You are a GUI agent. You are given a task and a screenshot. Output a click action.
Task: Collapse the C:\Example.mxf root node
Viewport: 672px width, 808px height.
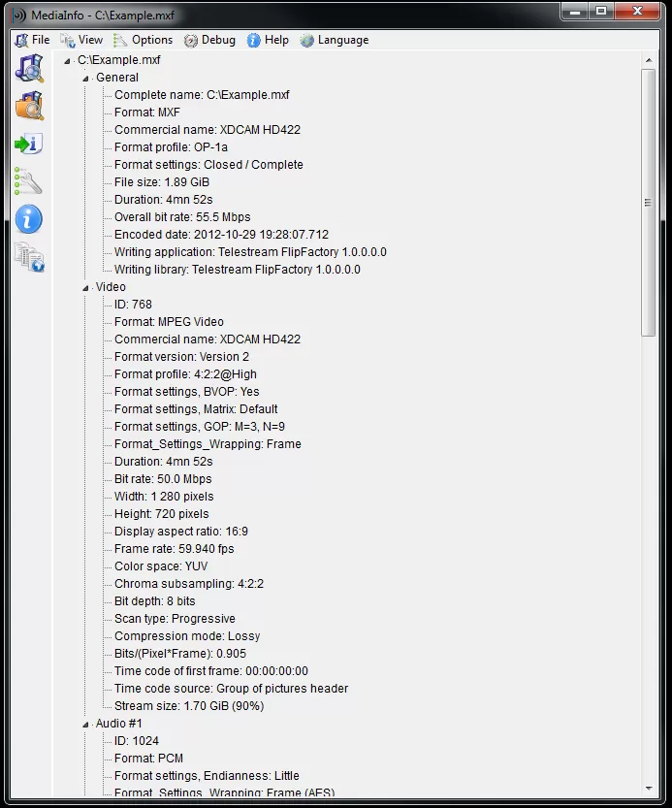67,60
